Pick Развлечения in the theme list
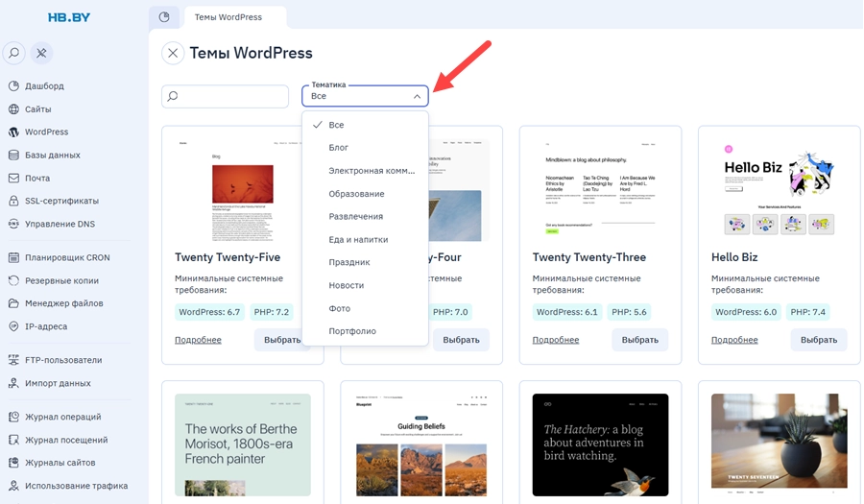 [366, 216]
